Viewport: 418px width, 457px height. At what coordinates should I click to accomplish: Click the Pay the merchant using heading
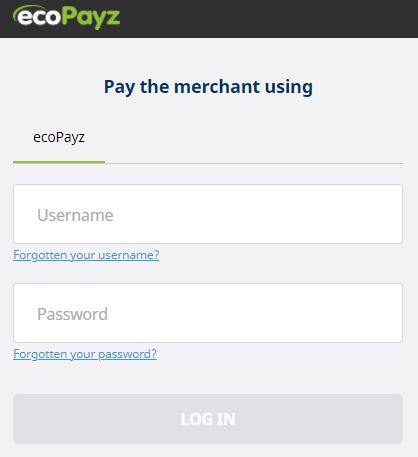pyautogui.click(x=208, y=87)
